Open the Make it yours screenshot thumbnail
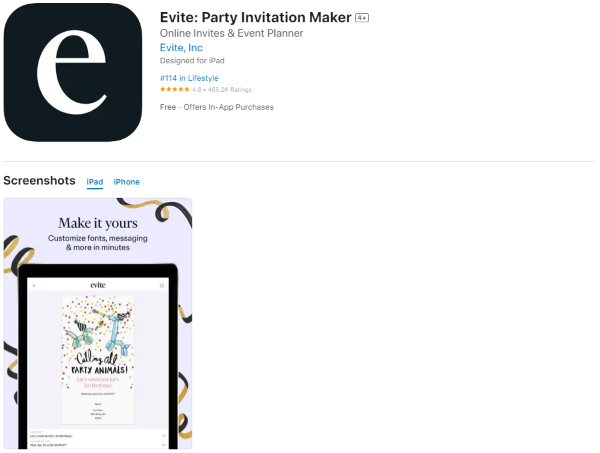Screen dimensions: 600x453 coord(98,323)
